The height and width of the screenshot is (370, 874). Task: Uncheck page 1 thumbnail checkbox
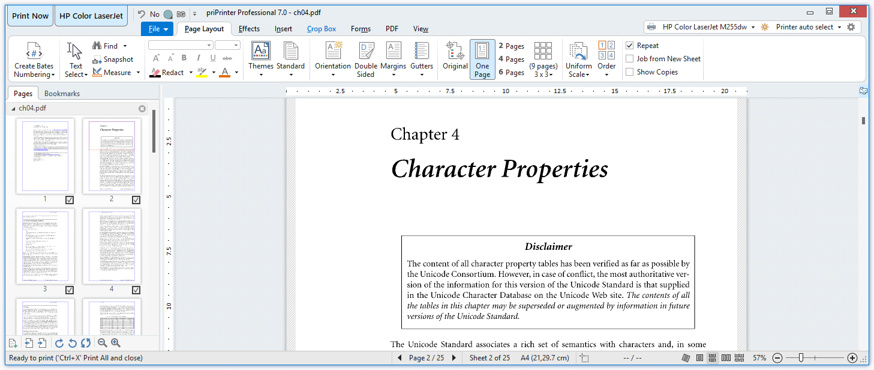[x=70, y=199]
